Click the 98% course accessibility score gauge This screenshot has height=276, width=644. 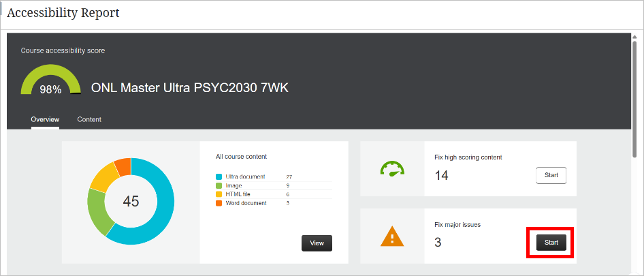(x=50, y=80)
